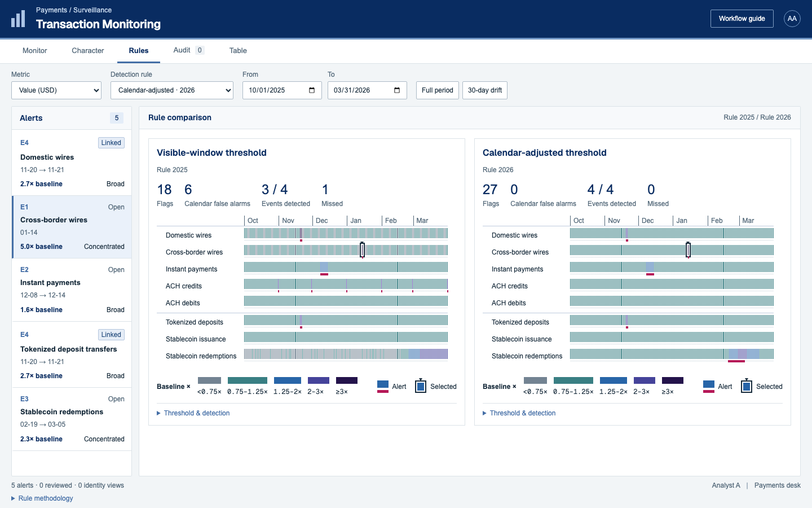Image resolution: width=812 pixels, height=508 pixels.
Task: Click the <0.75× baseline swatch in Rule 2025 legend
Action: (209, 380)
